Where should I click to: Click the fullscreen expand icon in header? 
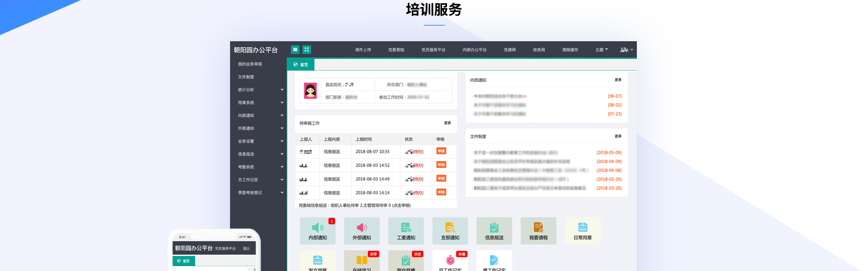307,49
